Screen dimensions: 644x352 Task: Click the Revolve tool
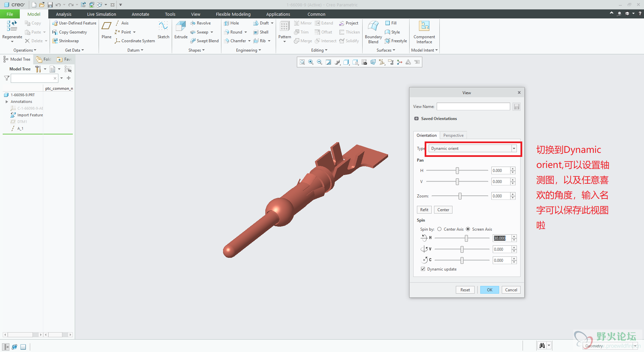(x=201, y=23)
